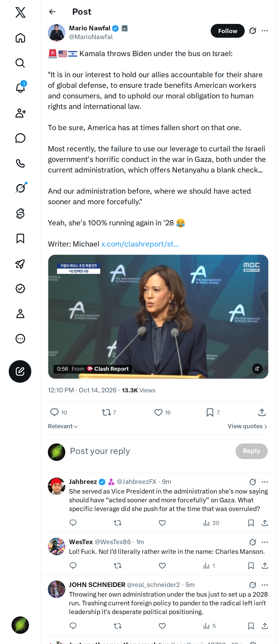This screenshot has width=276, height=644.
Task: Open more options on Jahbreez's reply
Action: (265, 482)
